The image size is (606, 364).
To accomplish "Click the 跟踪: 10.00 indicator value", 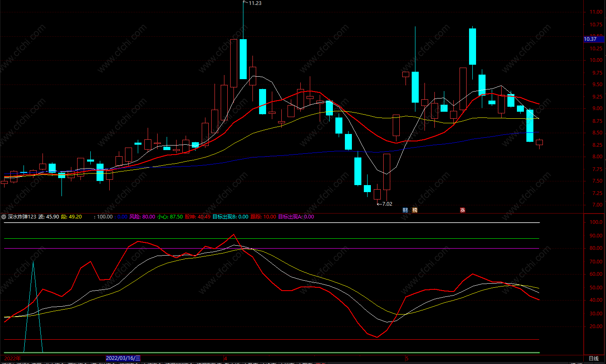I will (x=263, y=217).
